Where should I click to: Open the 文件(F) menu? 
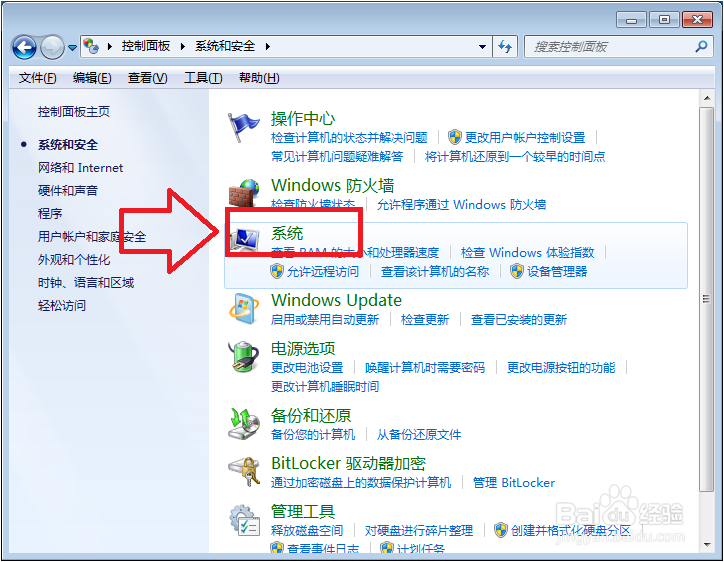[x=37, y=78]
